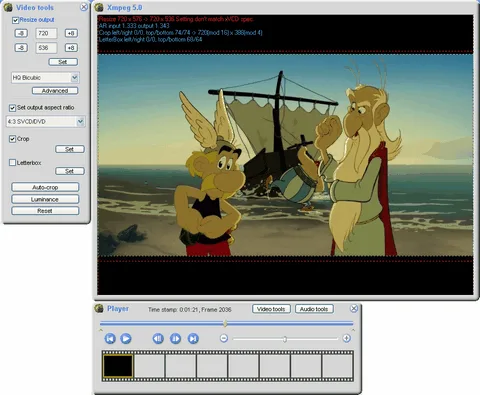Image resolution: width=480 pixels, height=395 pixels.
Task: Open Audio tools from Player panel
Action: coord(314,309)
